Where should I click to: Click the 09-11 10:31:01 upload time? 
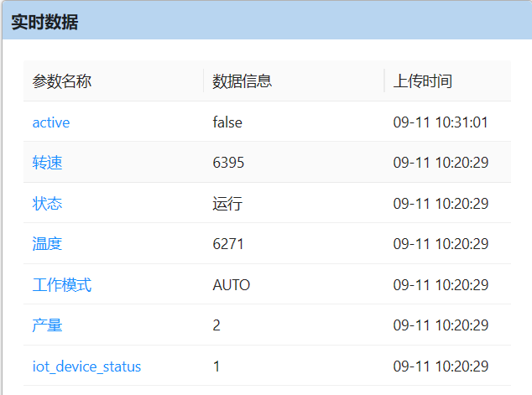click(x=441, y=122)
